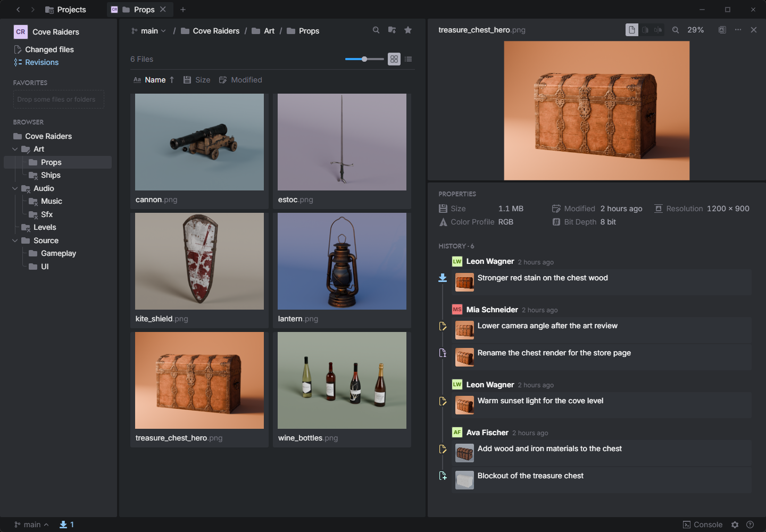Open the main branch switcher in status bar
This screenshot has width=766, height=532.
tap(31, 525)
